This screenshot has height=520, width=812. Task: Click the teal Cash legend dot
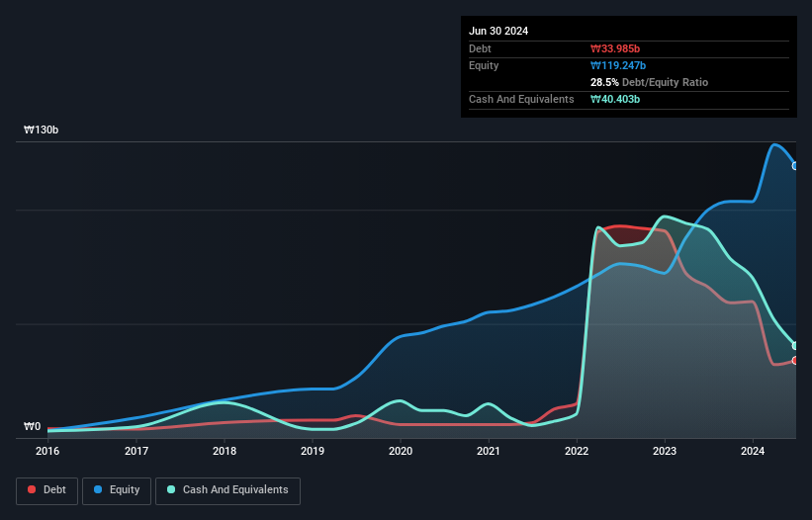click(x=171, y=489)
